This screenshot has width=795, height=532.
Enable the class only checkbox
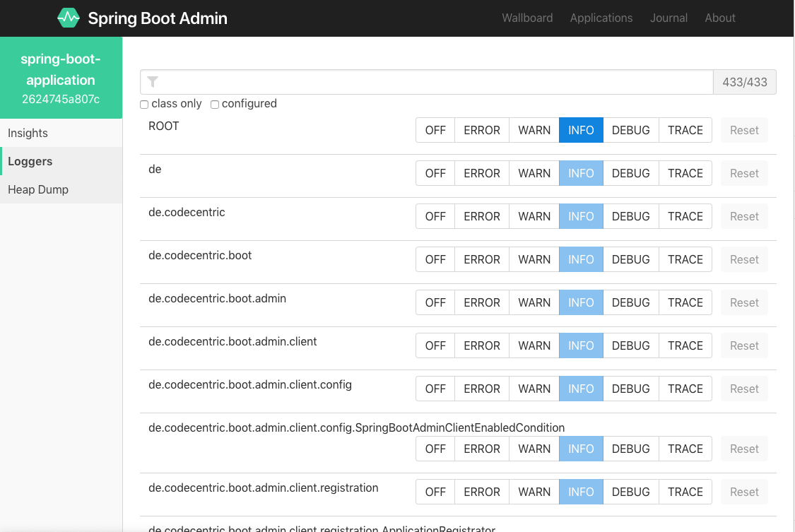(x=144, y=104)
